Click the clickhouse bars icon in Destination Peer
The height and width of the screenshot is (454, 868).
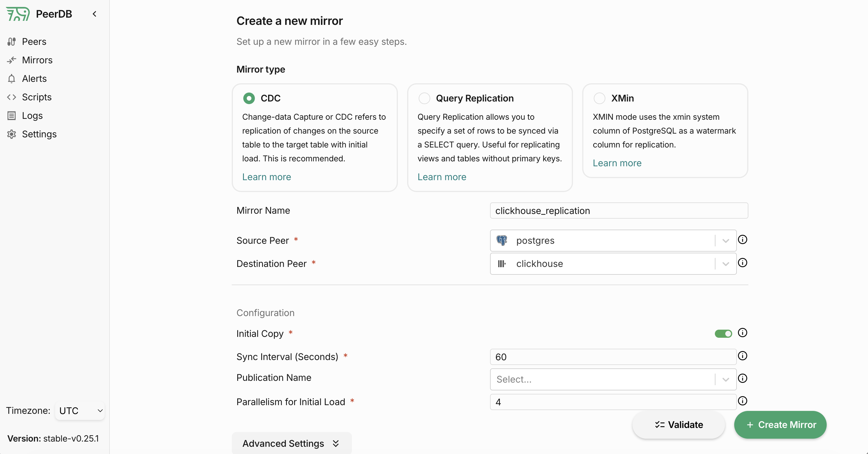[502, 264]
